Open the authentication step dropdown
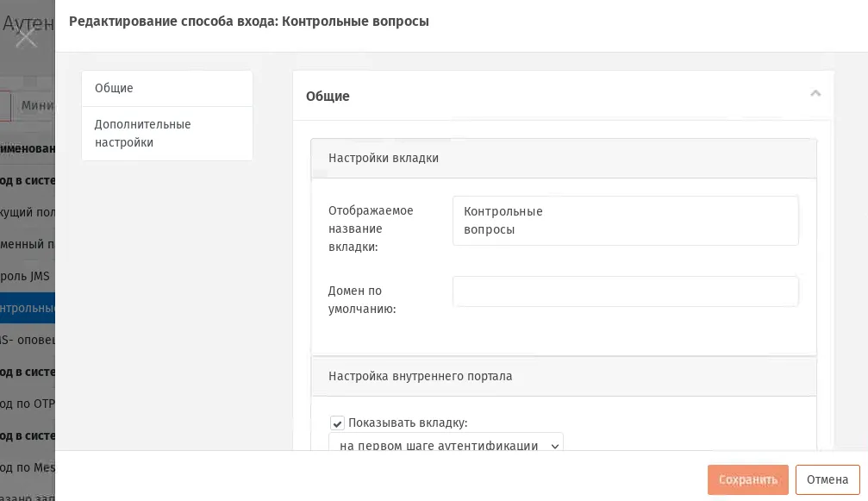Image resolution: width=868 pixels, height=501 pixels. (x=446, y=442)
